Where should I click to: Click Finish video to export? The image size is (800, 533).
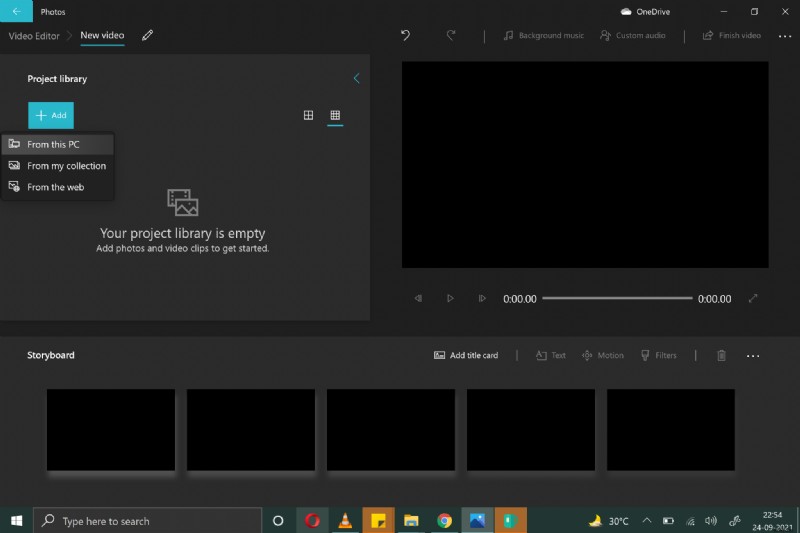732,35
